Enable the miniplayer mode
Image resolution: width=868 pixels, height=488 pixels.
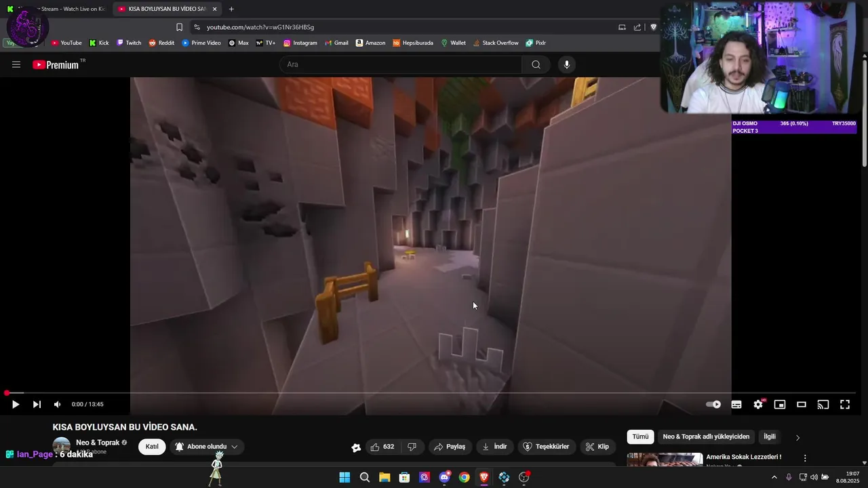(780, 405)
